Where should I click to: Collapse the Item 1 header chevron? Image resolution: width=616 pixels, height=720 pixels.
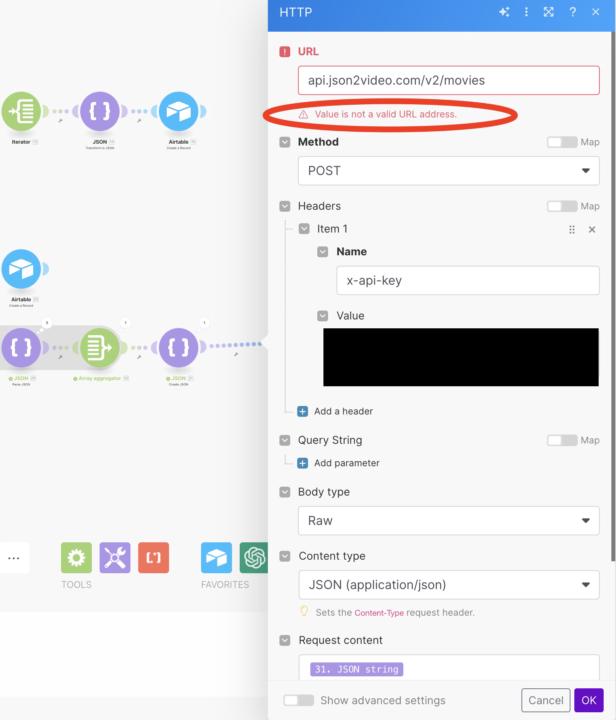304,229
